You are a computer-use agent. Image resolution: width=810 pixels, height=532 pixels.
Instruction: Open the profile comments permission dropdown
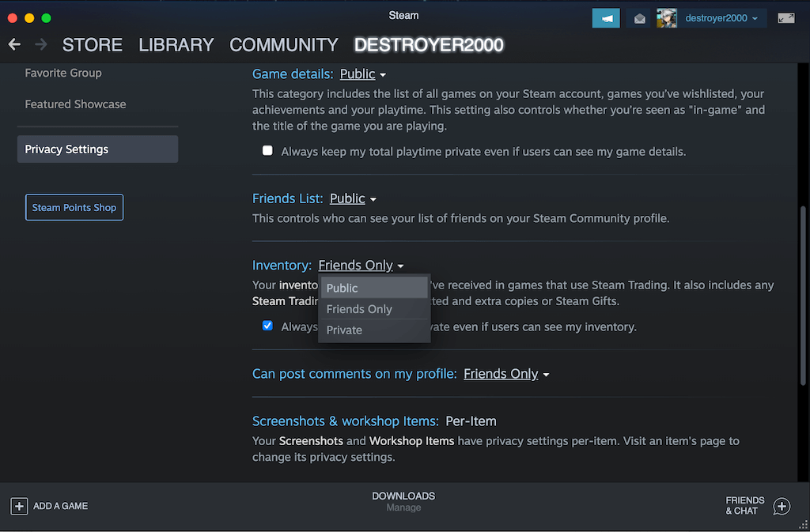pos(506,373)
